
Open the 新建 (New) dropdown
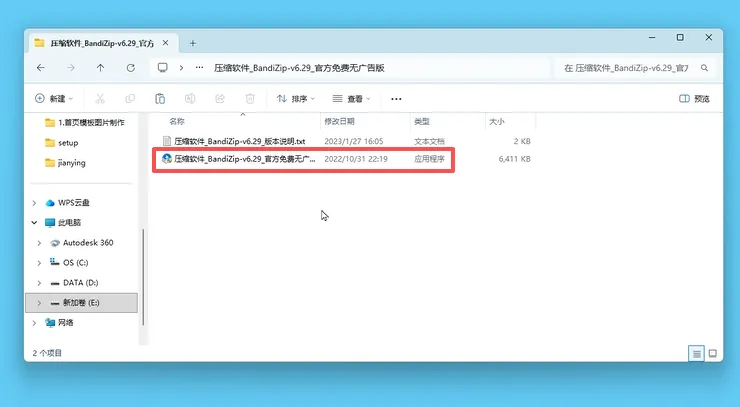click(x=54, y=99)
